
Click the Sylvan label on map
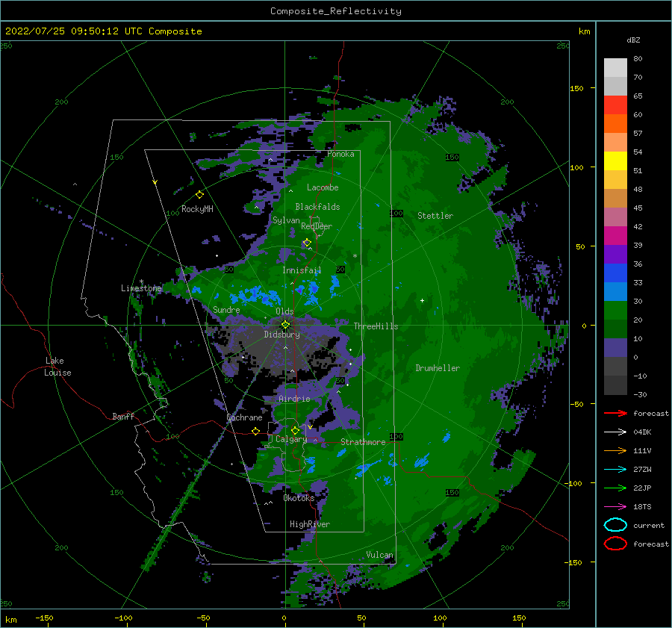point(286,220)
